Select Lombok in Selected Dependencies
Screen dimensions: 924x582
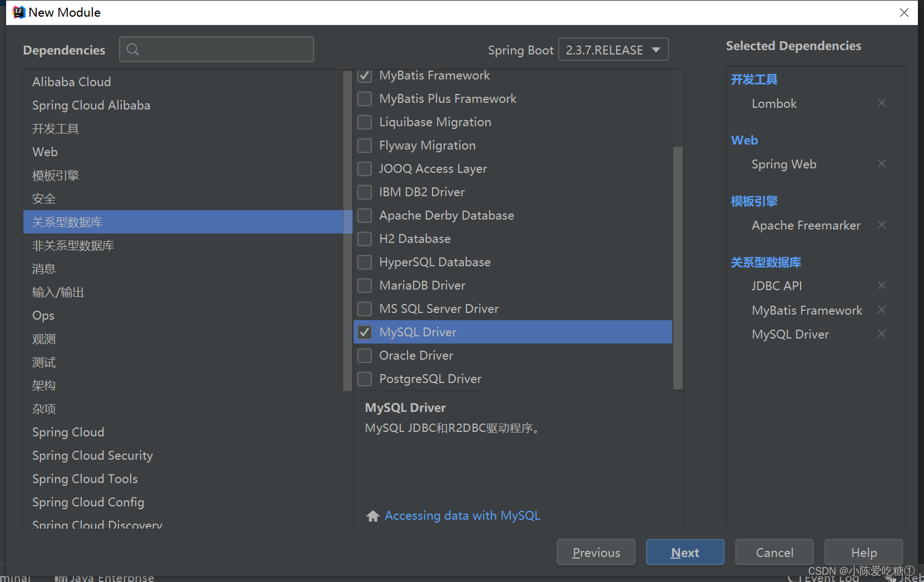[x=774, y=103]
